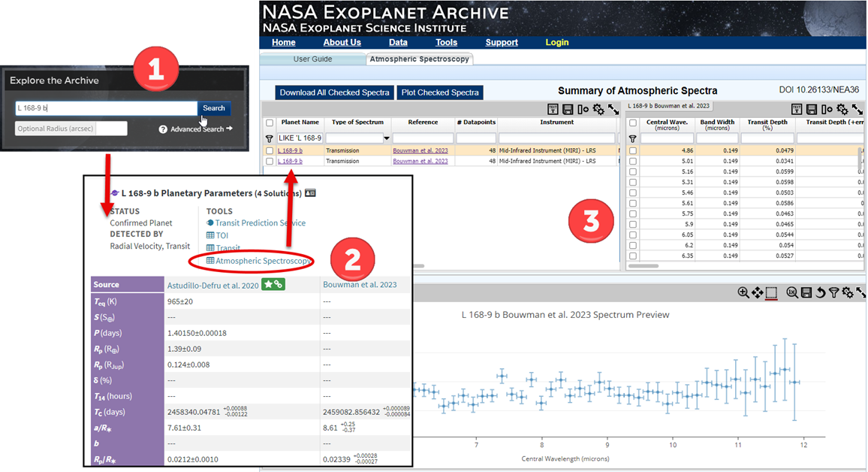Expand the Bouwman data table with arrows icon

tap(857, 109)
